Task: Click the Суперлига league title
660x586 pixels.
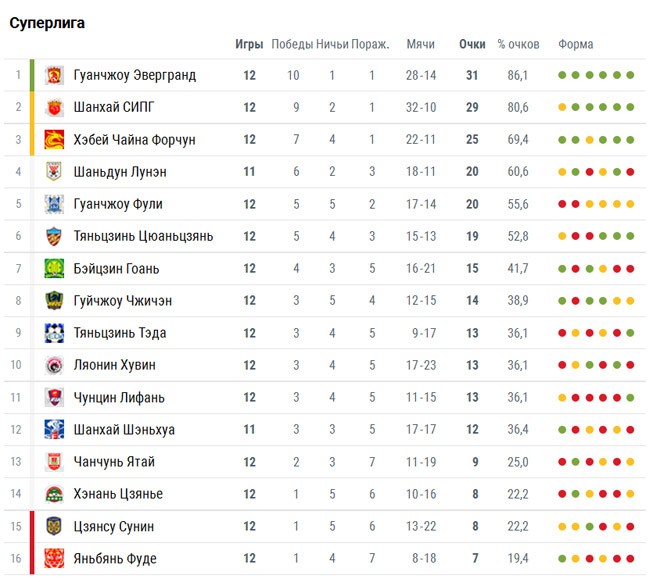Action: click(47, 23)
